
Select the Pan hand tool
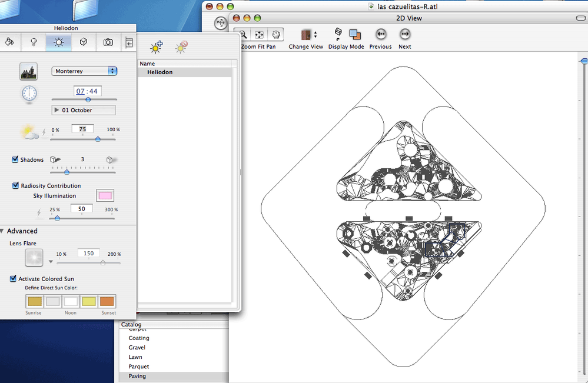pos(275,35)
